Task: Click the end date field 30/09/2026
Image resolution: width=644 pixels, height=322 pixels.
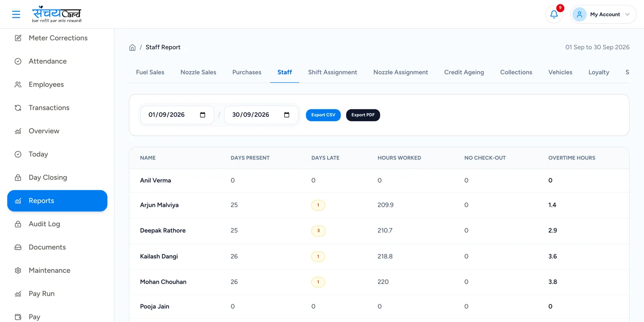Action: pyautogui.click(x=261, y=115)
